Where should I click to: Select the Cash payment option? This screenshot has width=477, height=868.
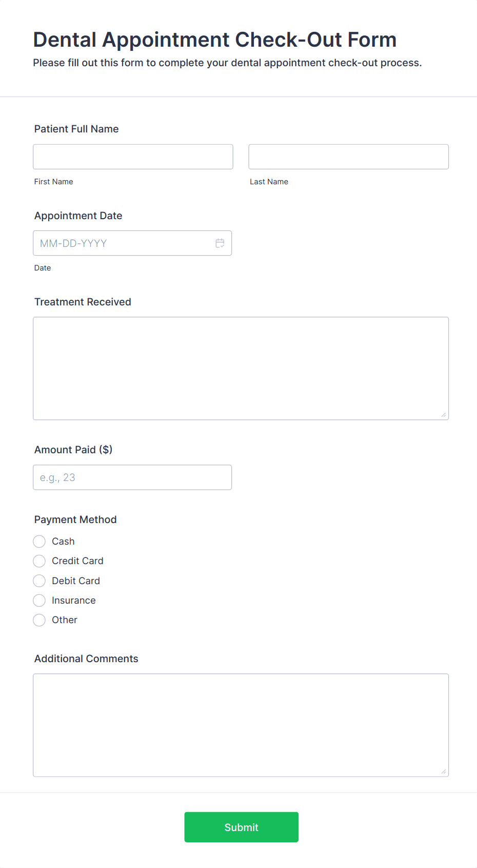pos(39,541)
